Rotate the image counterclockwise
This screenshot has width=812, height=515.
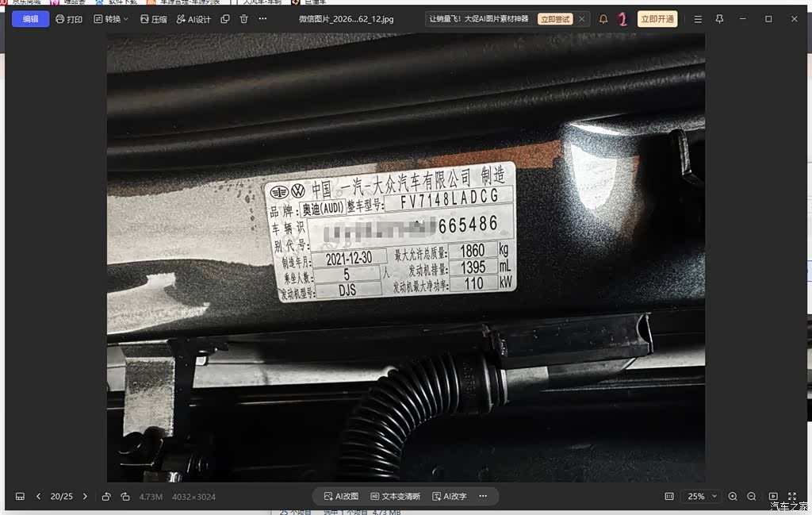click(106, 496)
